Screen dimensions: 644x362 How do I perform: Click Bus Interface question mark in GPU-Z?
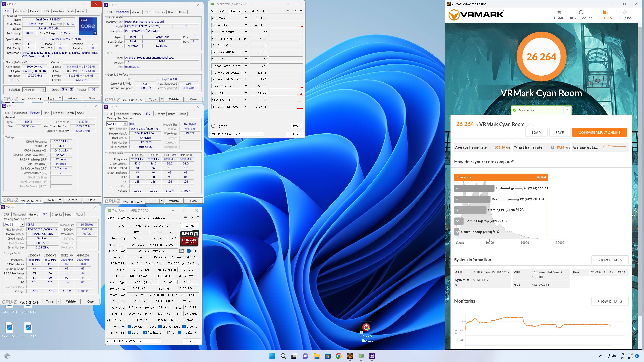click(198, 263)
